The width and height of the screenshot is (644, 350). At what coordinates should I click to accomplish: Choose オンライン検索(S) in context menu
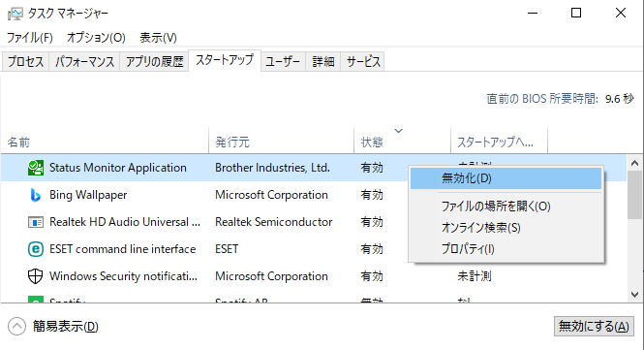(506, 228)
